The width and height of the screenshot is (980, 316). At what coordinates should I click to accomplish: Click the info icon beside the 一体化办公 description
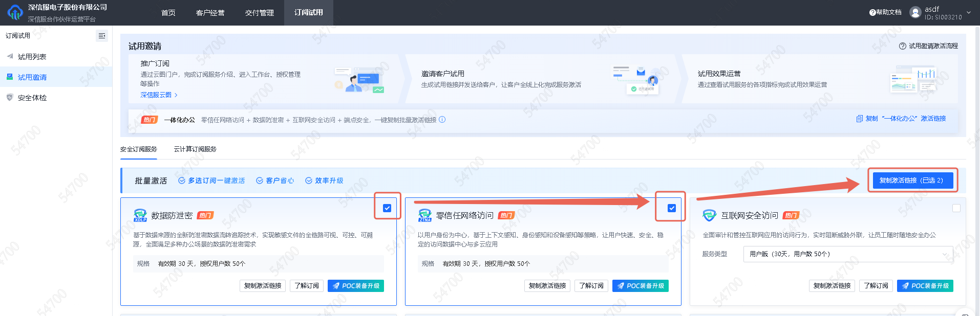442,120
